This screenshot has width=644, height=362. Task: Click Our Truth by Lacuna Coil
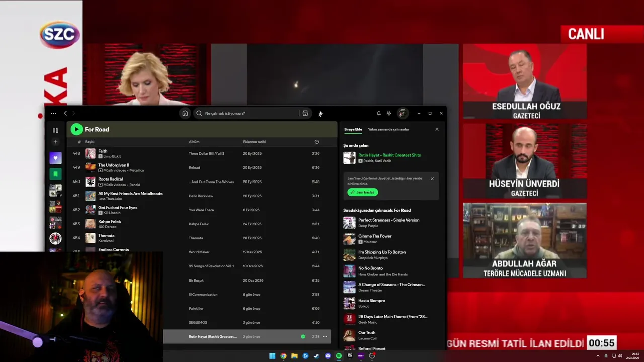(367, 333)
